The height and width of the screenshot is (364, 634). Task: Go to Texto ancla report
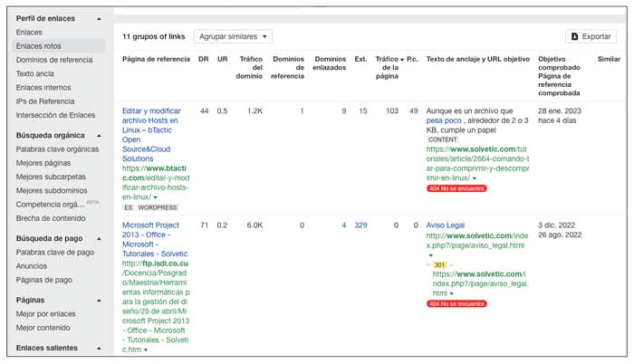click(x=34, y=73)
